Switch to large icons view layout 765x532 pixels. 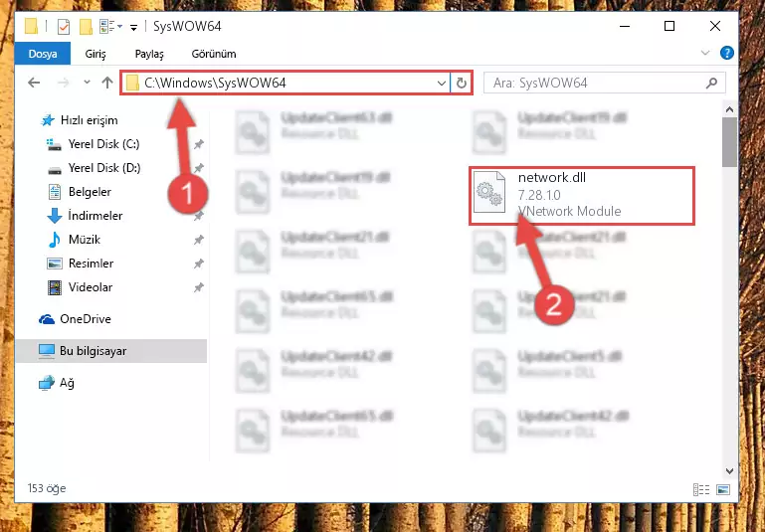pyautogui.click(x=723, y=489)
